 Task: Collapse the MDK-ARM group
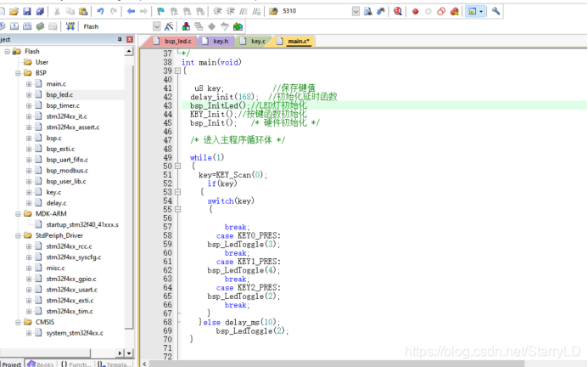18,214
